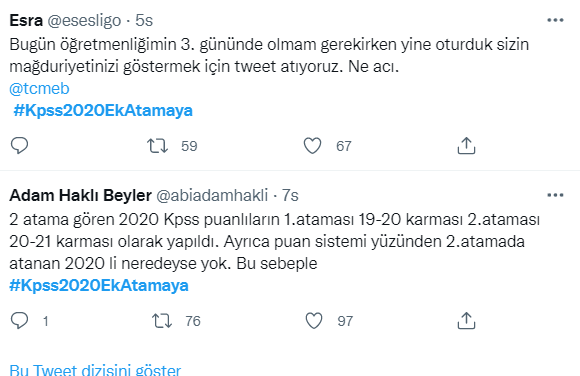Share Esra's tweet via share icon

(466, 145)
